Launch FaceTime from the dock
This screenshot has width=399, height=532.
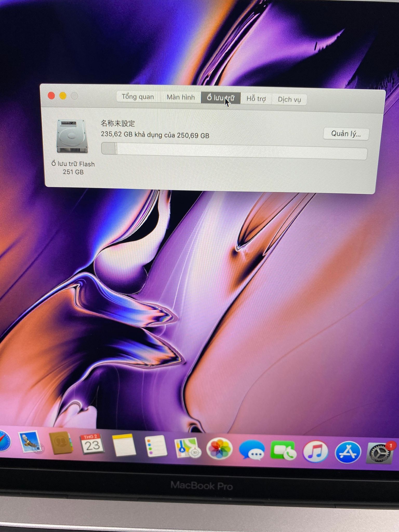[283, 451]
